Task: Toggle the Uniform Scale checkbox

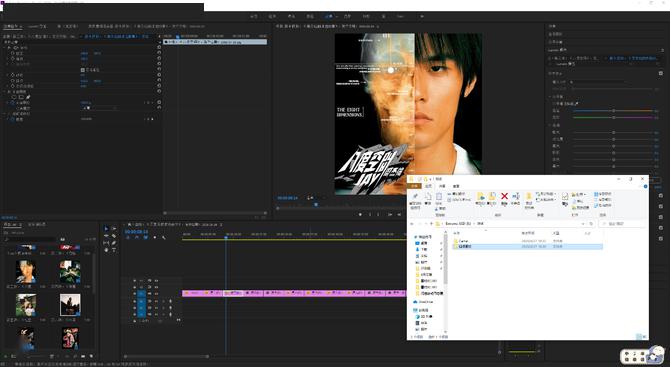Action: click(82, 70)
